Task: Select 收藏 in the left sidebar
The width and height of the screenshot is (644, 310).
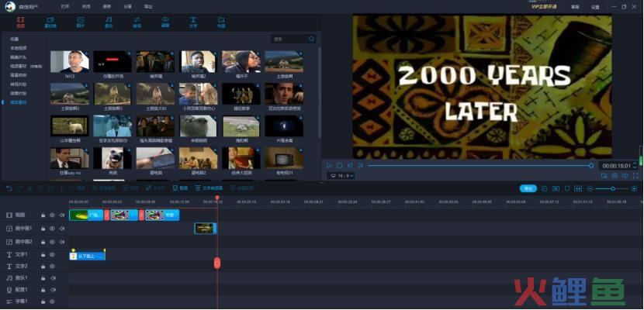Action: pos(14,39)
